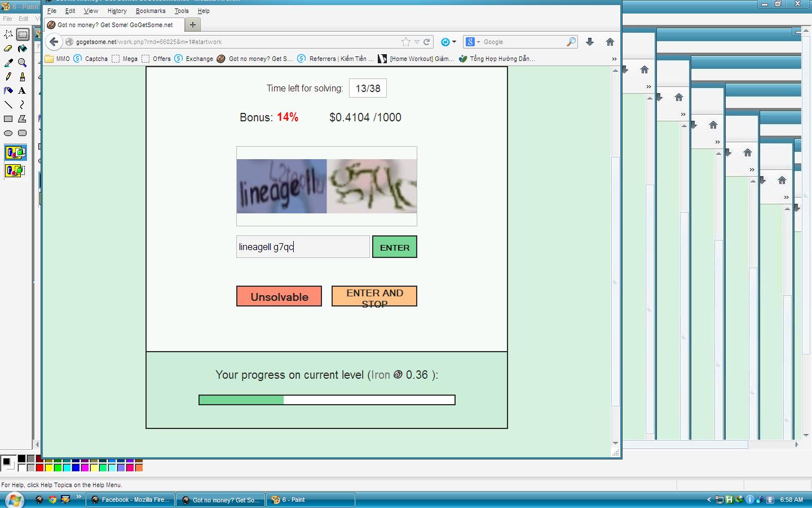Reload the gogetsome page
Image resolution: width=812 pixels, height=508 pixels.
tap(427, 42)
